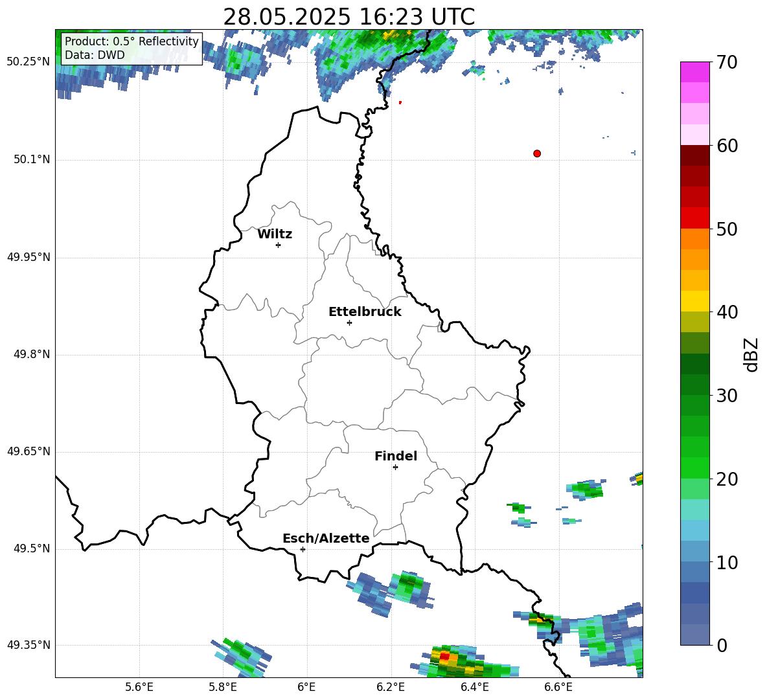Viewport: 767px width, 700px height.
Task: Click the colorbar value 0
Action: tap(722, 646)
